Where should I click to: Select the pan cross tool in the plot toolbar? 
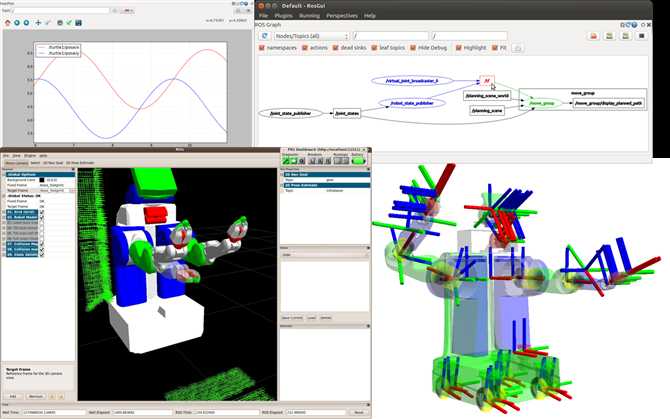tap(38, 23)
